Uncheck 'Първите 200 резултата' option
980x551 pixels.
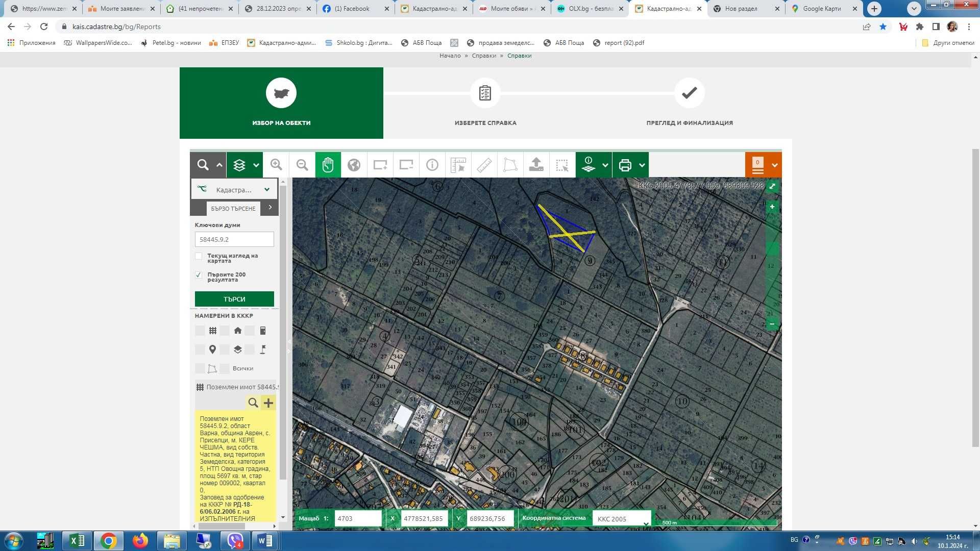[199, 275]
